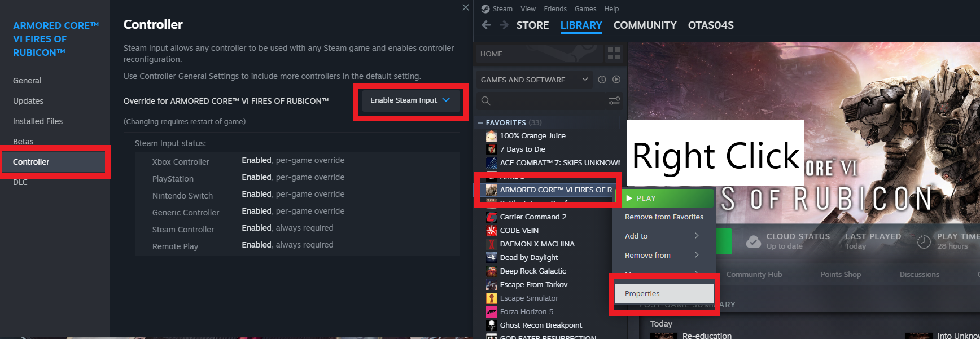Select Deep Rock Galactic in the library

tap(533, 271)
